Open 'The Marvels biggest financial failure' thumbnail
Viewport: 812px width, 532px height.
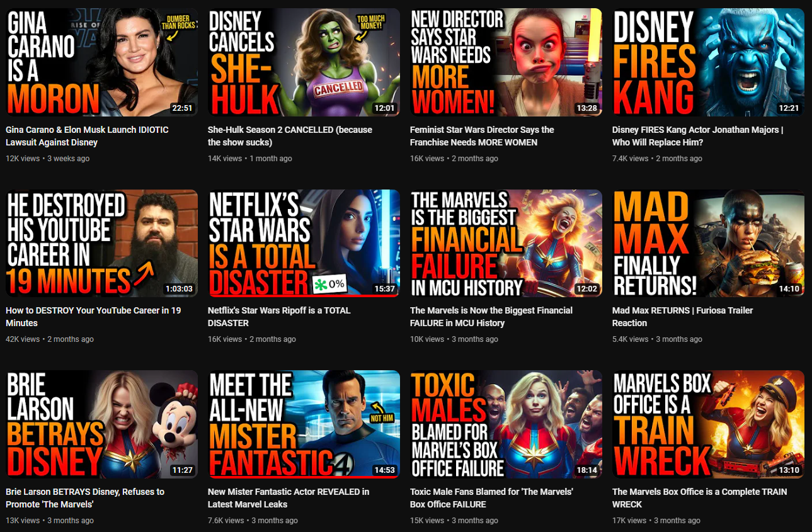tap(506, 243)
